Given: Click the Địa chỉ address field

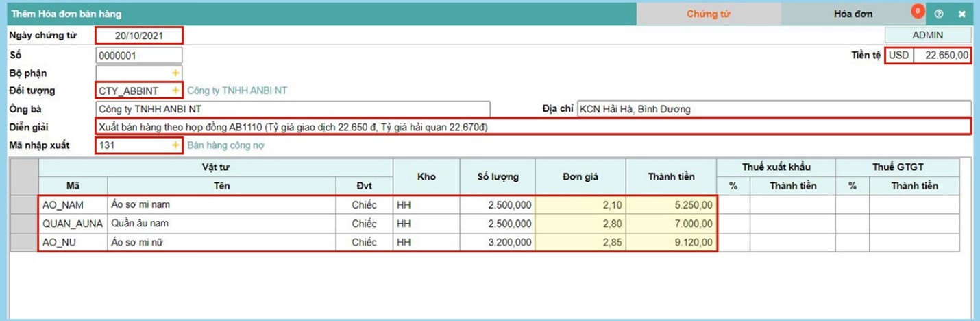Looking at the screenshot, I should [774, 108].
